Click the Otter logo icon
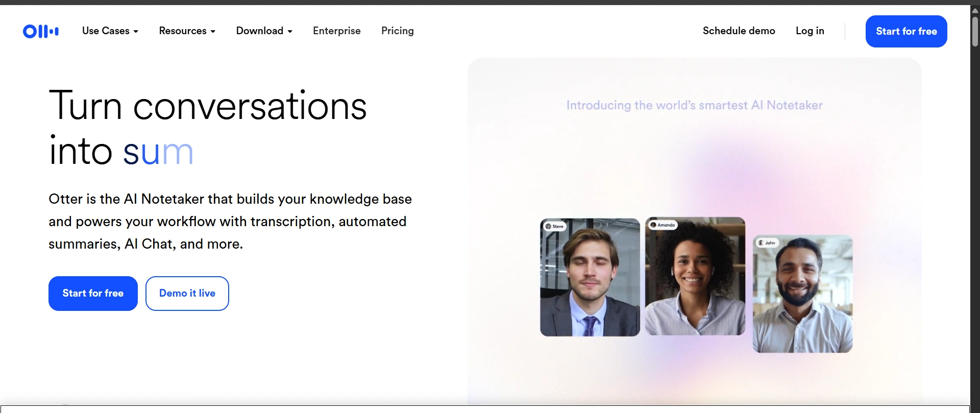This screenshot has width=980, height=413. [41, 31]
